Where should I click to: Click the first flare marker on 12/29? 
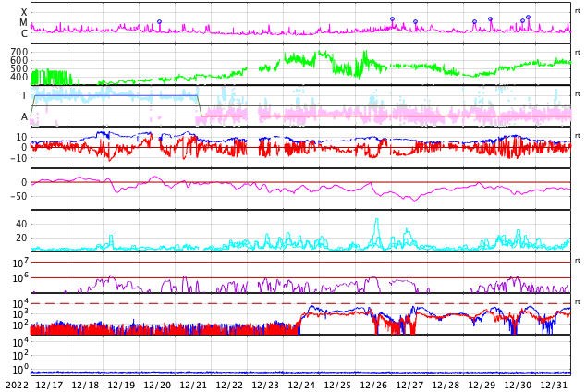pyautogui.click(x=475, y=21)
